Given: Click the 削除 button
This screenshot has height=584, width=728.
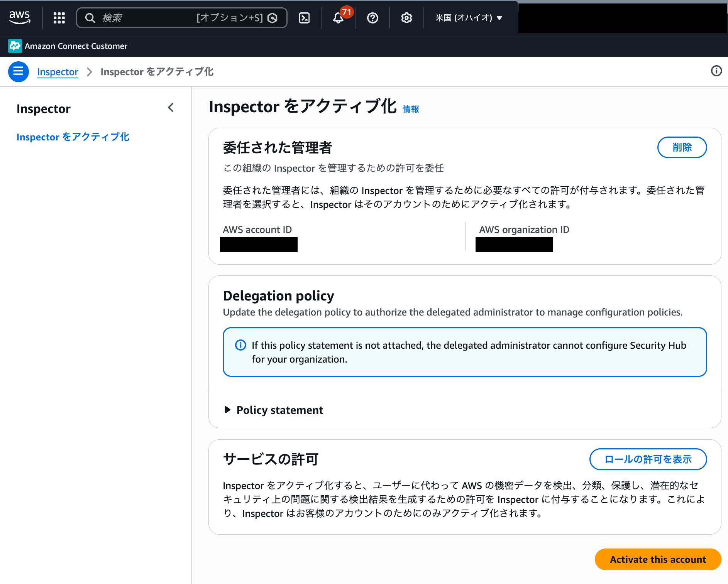Looking at the screenshot, I should [x=682, y=147].
